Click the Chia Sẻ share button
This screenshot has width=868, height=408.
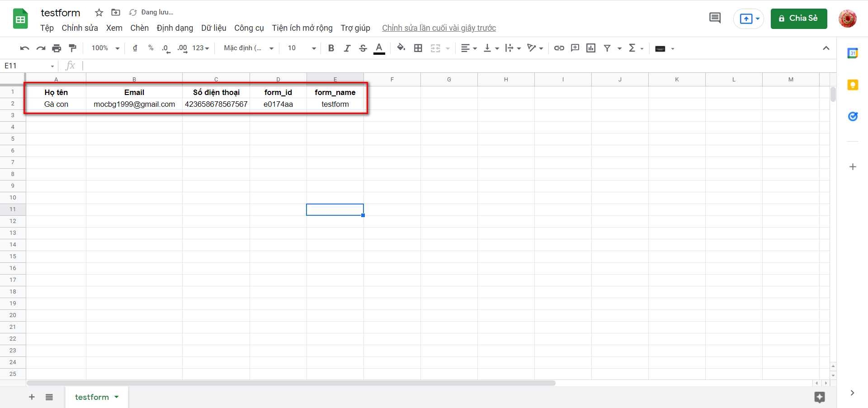pos(799,19)
